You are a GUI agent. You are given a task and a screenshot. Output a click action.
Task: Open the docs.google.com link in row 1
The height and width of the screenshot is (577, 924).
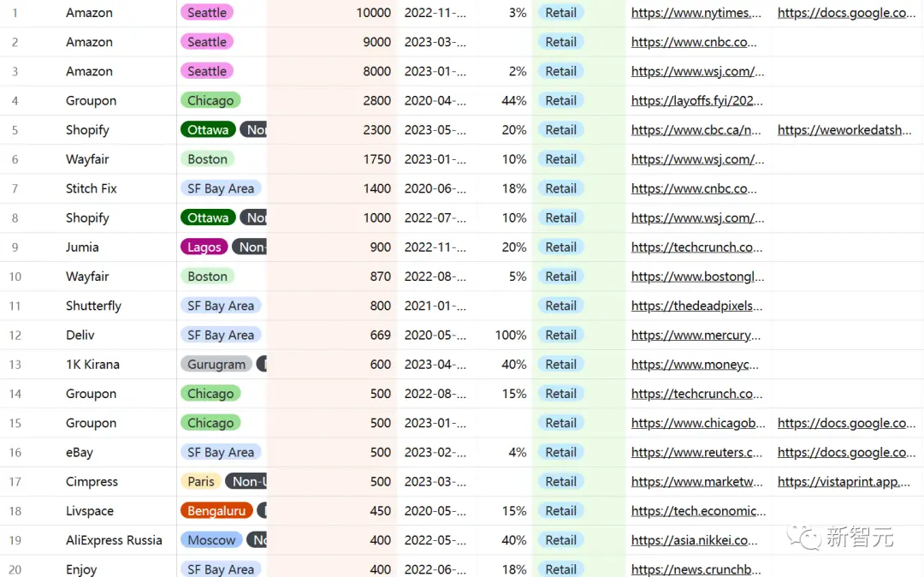pyautogui.click(x=846, y=12)
